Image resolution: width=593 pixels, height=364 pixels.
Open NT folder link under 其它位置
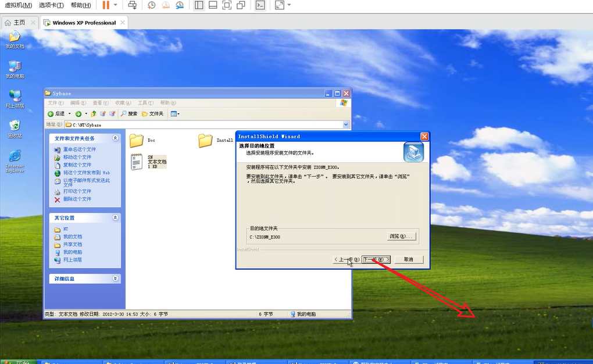pyautogui.click(x=66, y=229)
